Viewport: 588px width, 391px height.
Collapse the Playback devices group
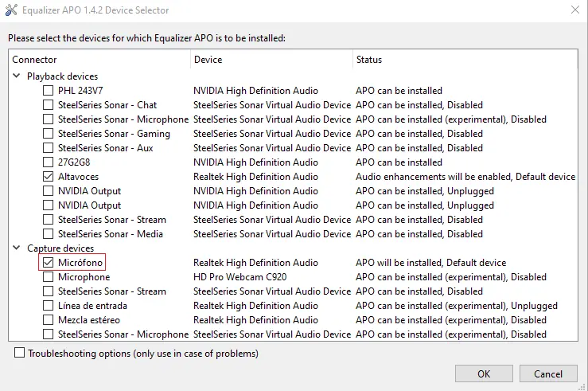pos(17,76)
